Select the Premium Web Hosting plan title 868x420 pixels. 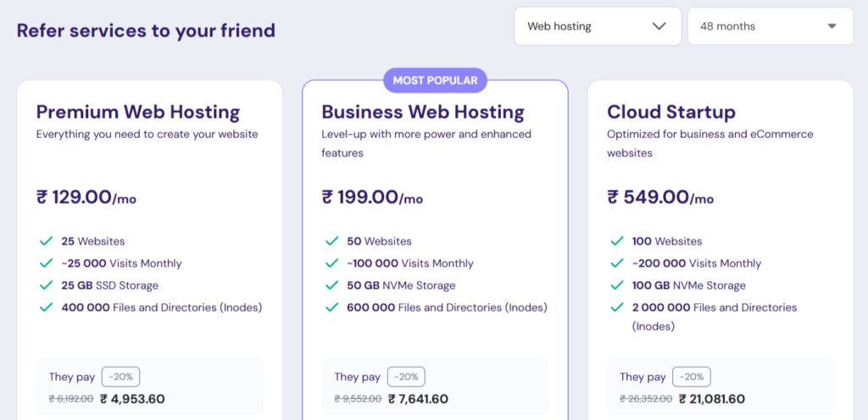pyautogui.click(x=138, y=112)
